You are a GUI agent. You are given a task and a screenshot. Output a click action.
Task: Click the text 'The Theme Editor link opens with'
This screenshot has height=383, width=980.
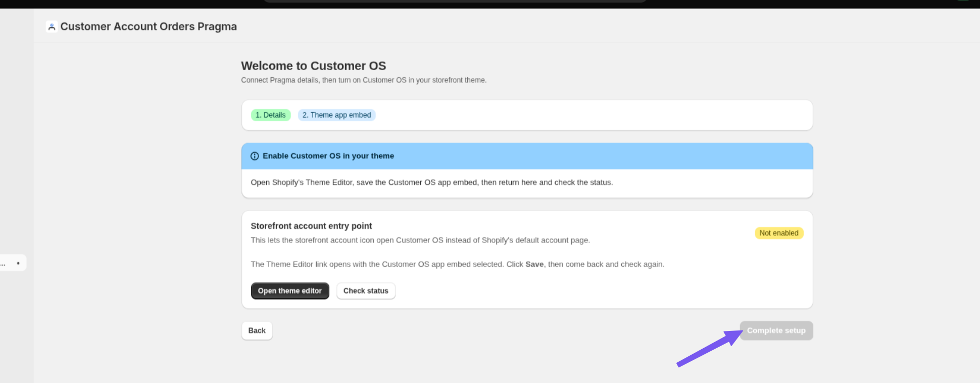click(458, 264)
